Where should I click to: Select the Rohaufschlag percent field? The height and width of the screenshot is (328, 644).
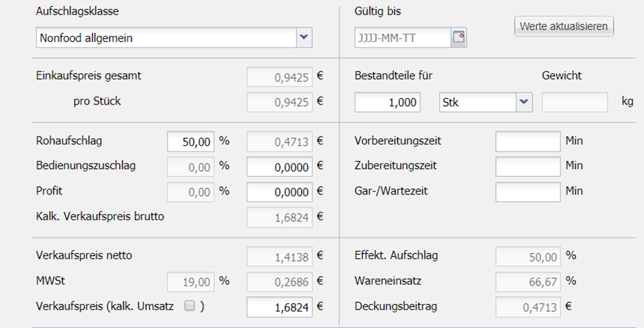pos(190,141)
